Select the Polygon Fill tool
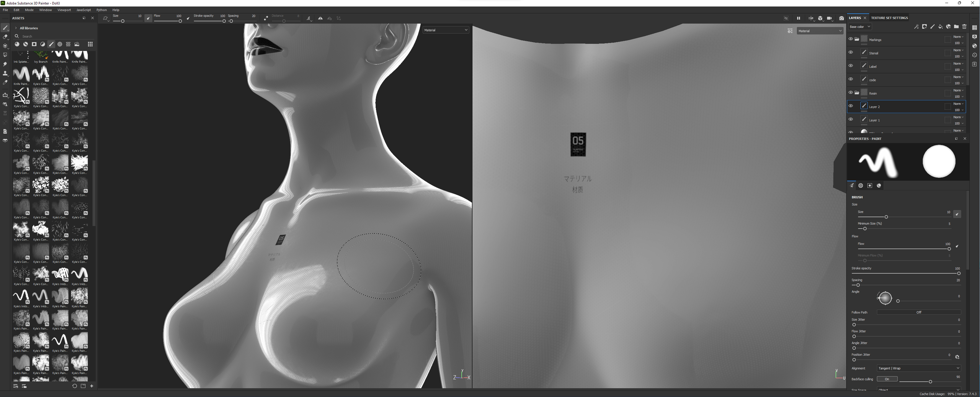 tap(5, 55)
